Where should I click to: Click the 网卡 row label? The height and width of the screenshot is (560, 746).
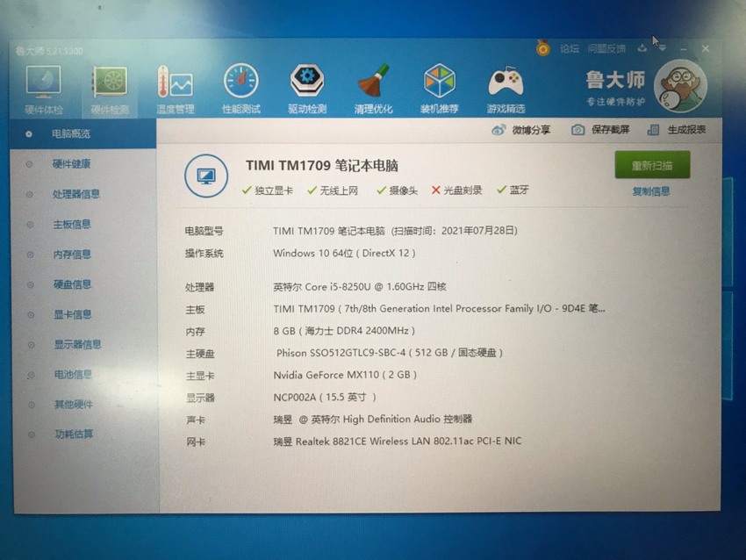point(196,442)
